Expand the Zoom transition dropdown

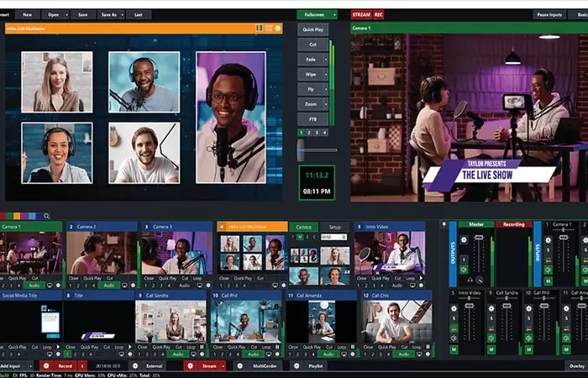pyautogui.click(x=326, y=104)
